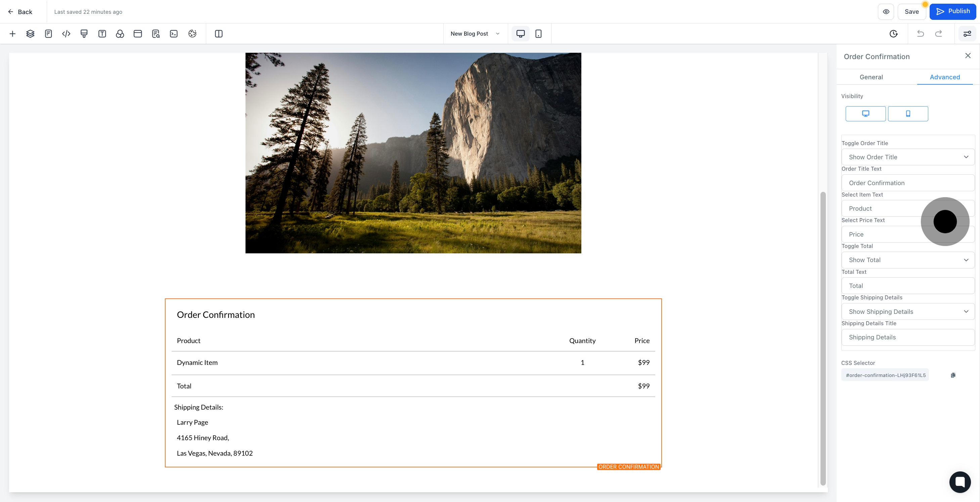This screenshot has height=502, width=980.
Task: Switch to the General tab
Action: click(x=871, y=77)
